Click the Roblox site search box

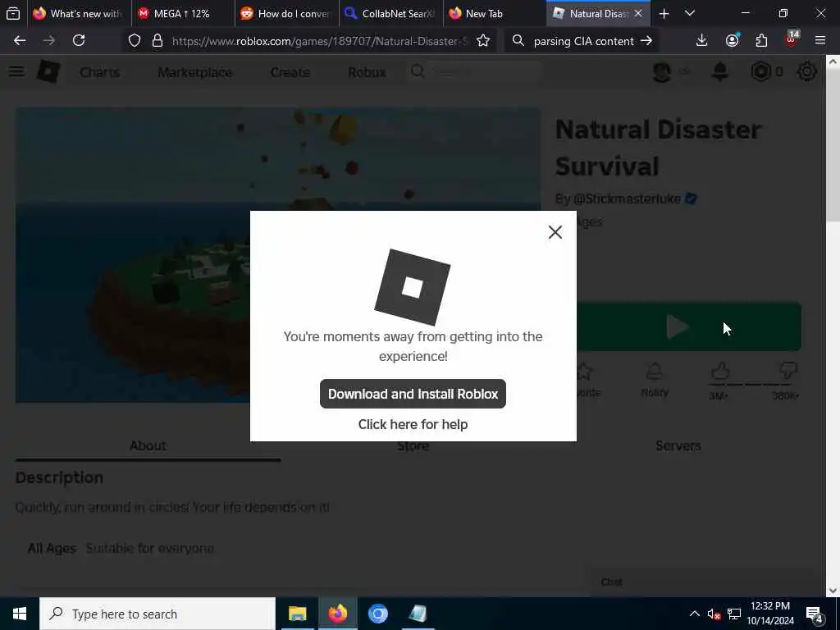click(x=476, y=71)
